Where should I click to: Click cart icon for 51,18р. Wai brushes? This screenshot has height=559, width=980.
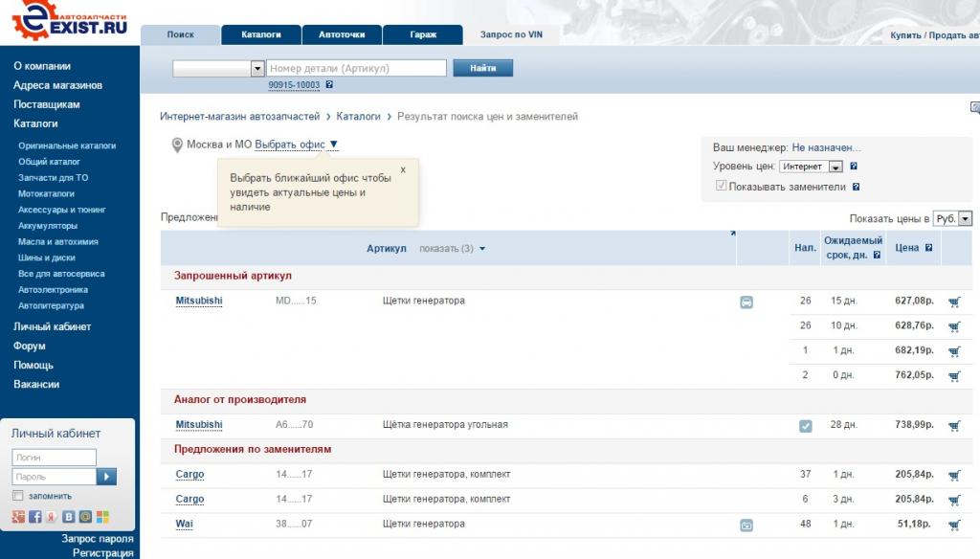pyautogui.click(x=954, y=525)
